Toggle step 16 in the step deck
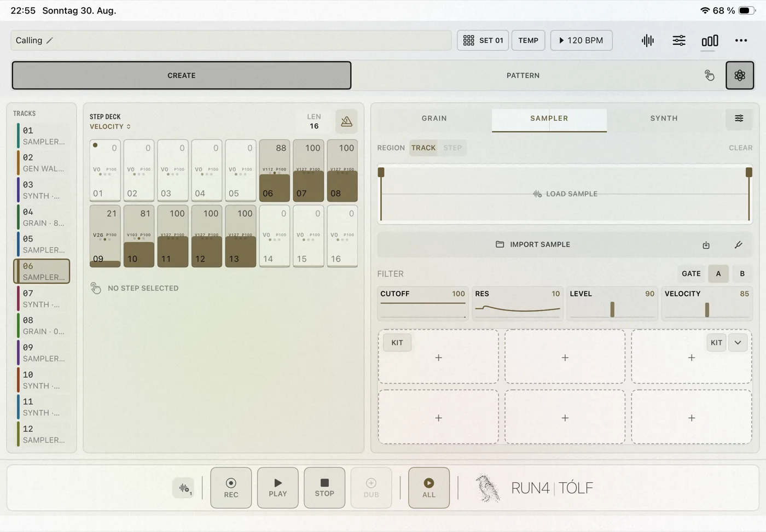Image resolution: width=766 pixels, height=532 pixels. (x=343, y=236)
